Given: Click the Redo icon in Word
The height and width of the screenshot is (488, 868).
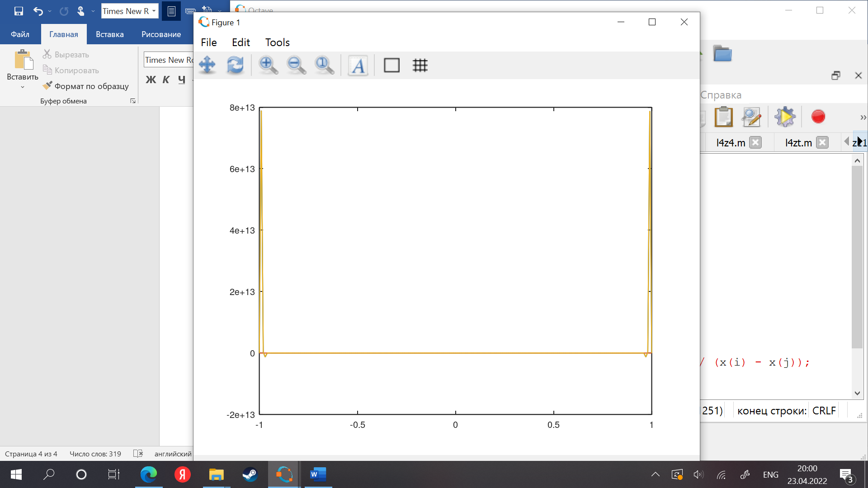Looking at the screenshot, I should click(64, 11).
